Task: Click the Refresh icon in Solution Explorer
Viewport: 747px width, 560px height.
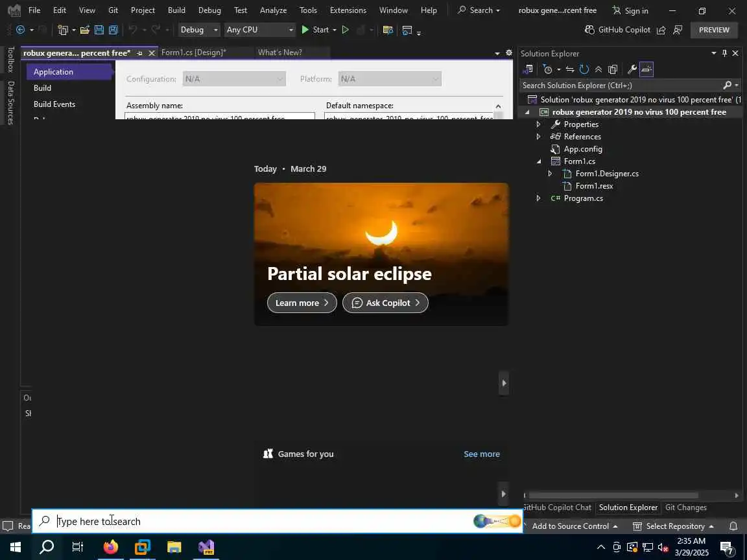Action: (x=584, y=69)
